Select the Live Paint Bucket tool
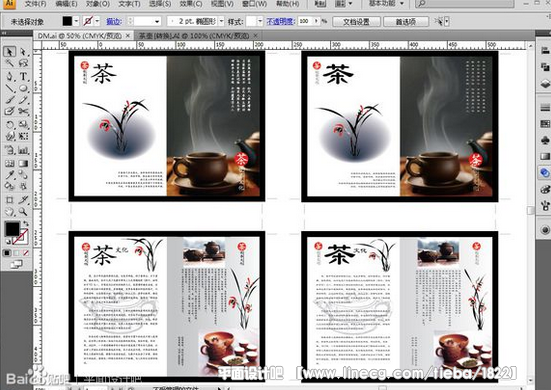Screen dimensions: 551x390 point(9,186)
